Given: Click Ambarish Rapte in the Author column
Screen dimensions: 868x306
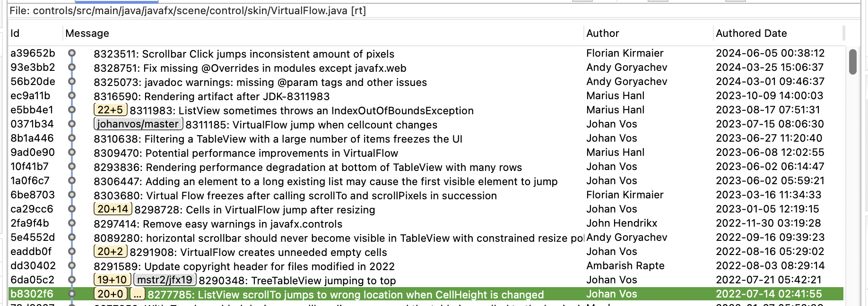Looking at the screenshot, I should 625,266.
